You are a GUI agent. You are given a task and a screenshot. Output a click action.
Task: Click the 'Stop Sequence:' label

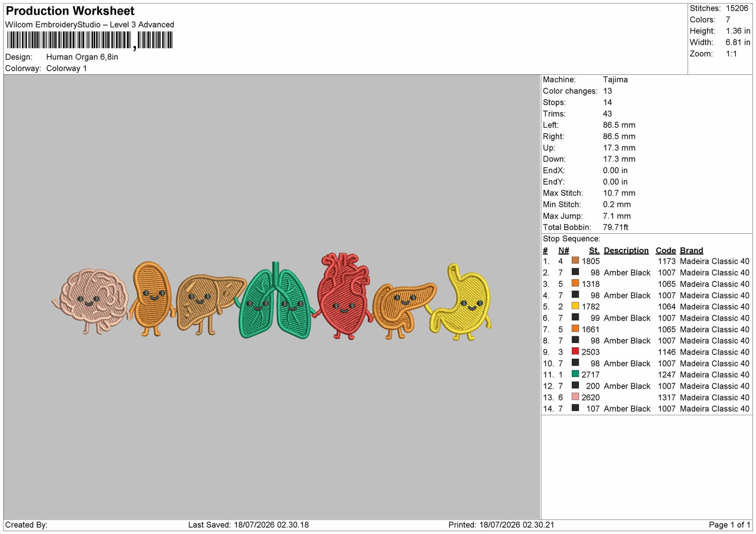tap(571, 238)
